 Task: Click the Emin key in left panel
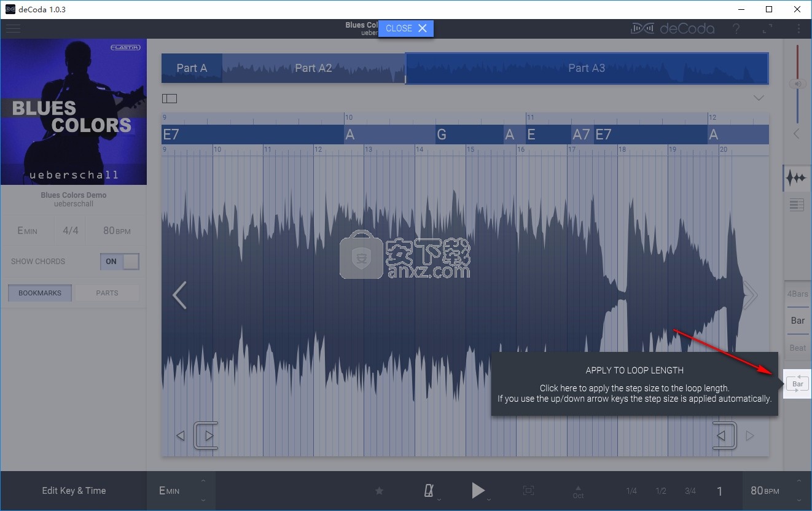(x=27, y=231)
